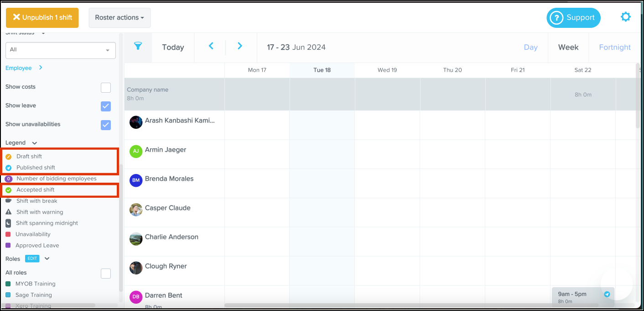Click the Draft shift legend icon
Screen dimensions: 644x311
(8, 157)
